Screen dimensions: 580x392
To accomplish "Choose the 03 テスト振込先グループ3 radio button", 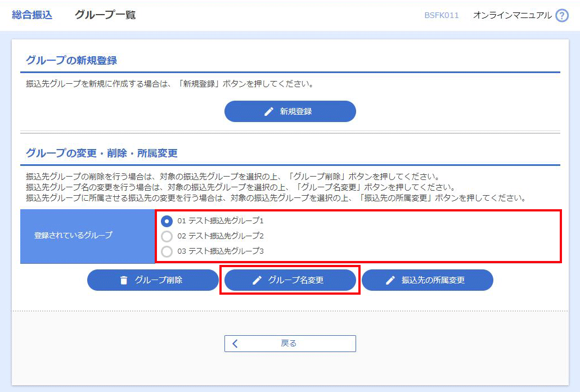I will click(x=167, y=251).
